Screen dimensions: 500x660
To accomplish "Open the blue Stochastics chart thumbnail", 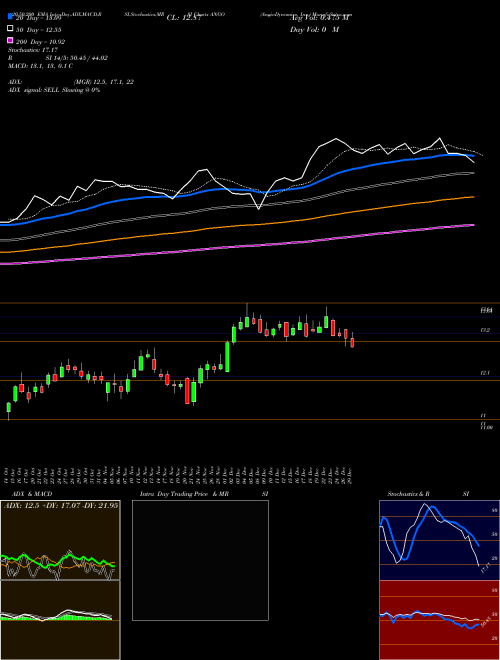I will (x=439, y=540).
